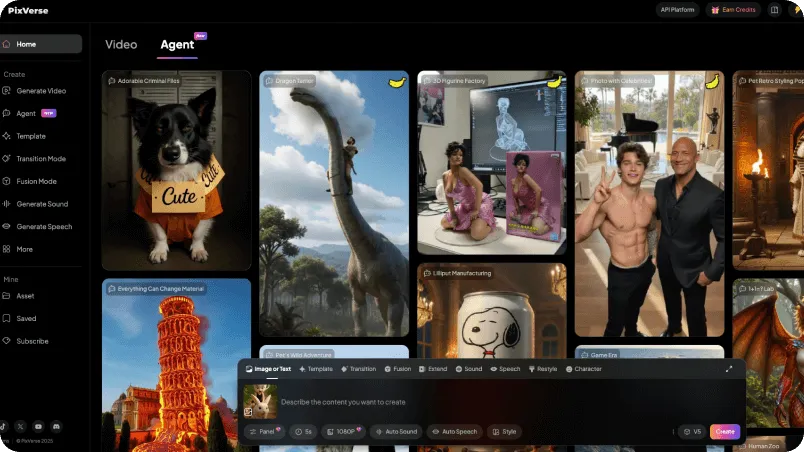Switch to the Video tab
This screenshot has height=452, width=804.
[x=121, y=44]
